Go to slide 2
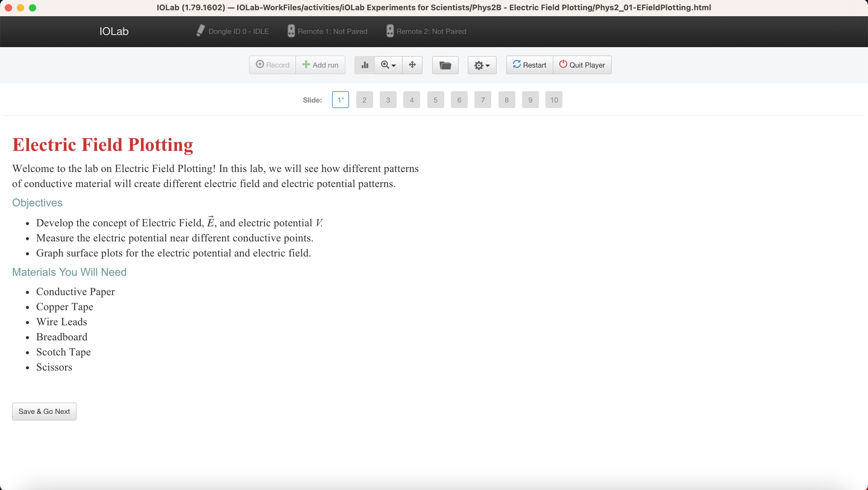Screen dimensions: 868x490 [364, 100]
